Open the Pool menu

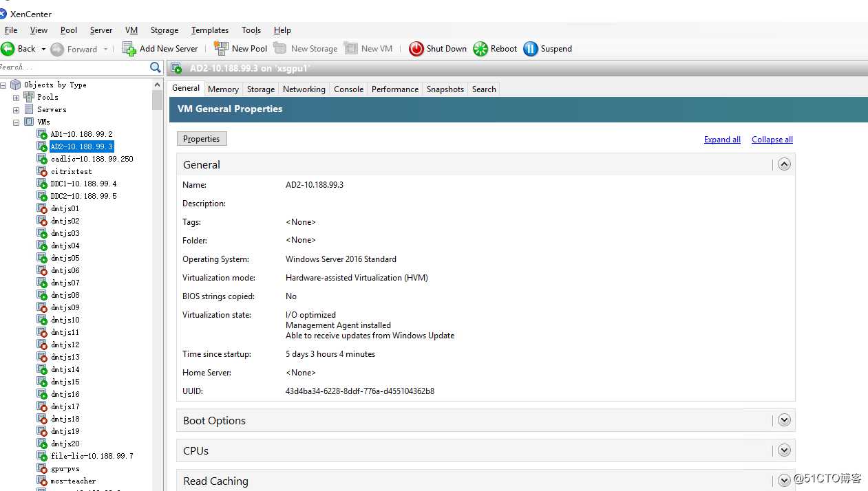point(69,30)
